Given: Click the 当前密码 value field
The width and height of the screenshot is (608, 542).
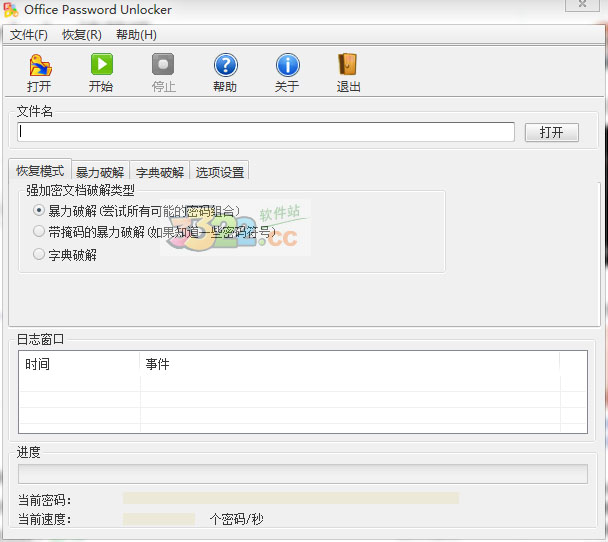Looking at the screenshot, I should pos(291,498).
